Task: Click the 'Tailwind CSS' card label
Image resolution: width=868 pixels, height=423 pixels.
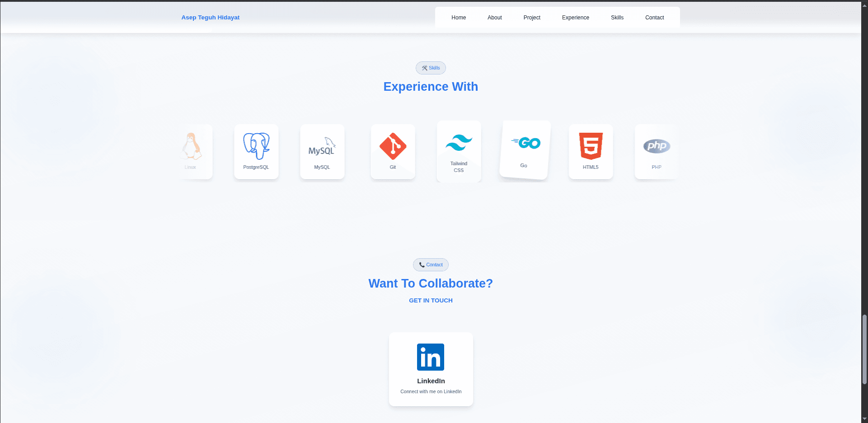Action: (459, 167)
